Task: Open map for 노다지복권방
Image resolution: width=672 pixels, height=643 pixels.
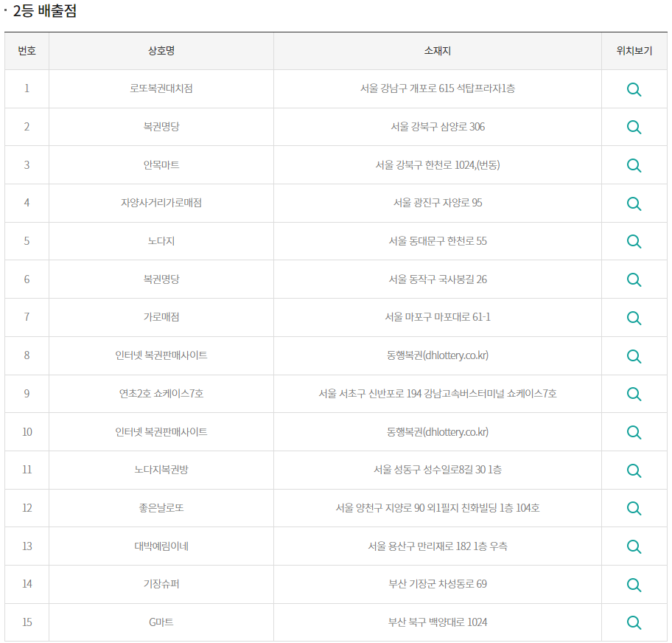Action: click(x=634, y=470)
